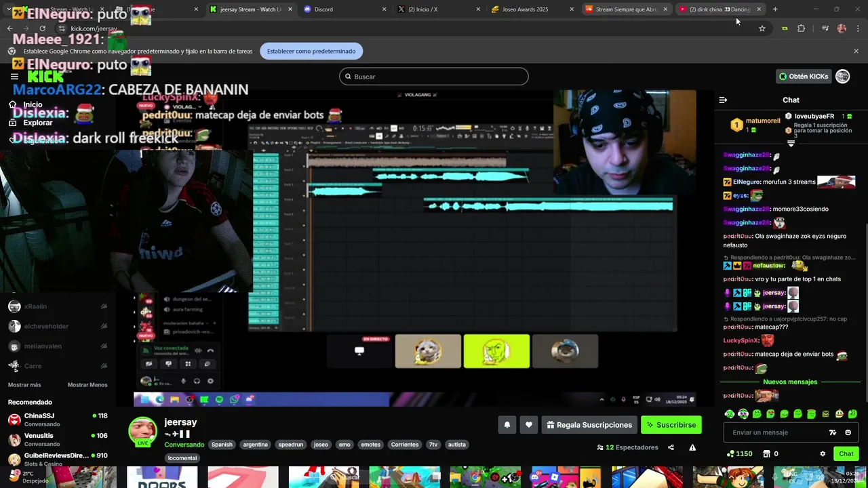Click the Spanish tag
This screenshot has height=488, width=868.
(222, 445)
